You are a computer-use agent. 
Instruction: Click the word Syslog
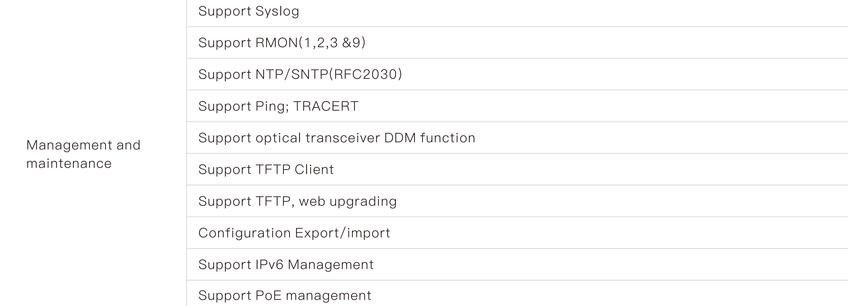(x=277, y=11)
